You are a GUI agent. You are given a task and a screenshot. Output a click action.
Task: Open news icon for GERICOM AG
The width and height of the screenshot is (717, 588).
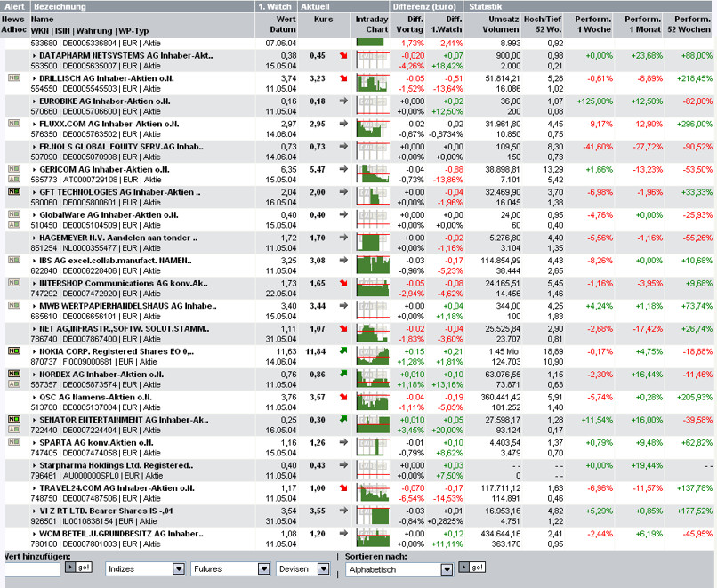14,169
